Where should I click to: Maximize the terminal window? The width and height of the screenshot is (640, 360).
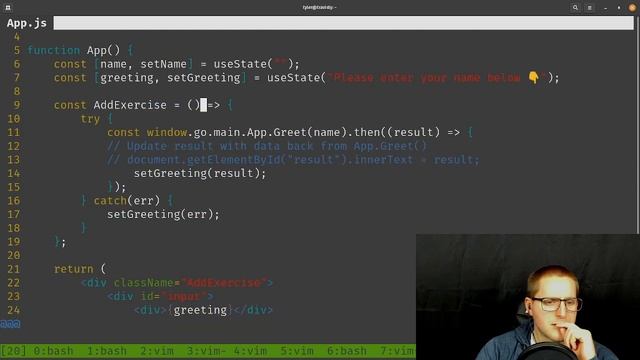(619, 8)
